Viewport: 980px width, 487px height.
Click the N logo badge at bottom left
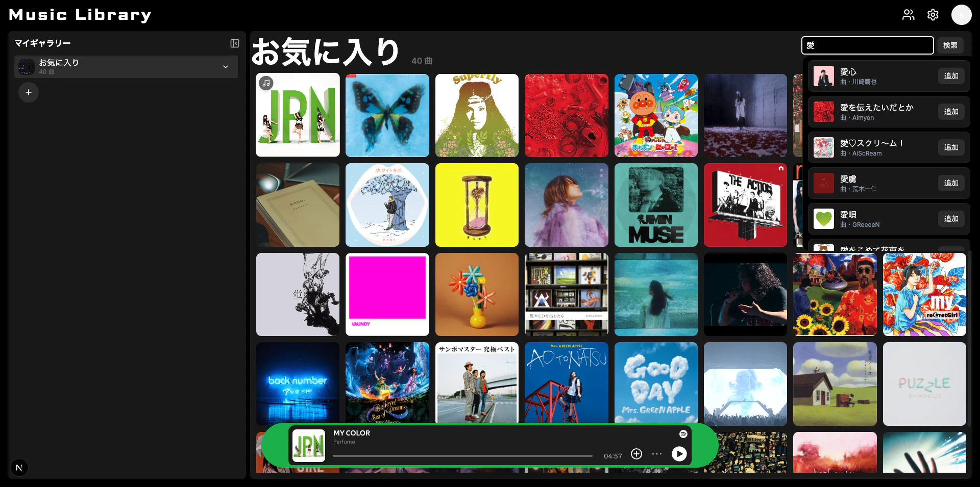pyautogui.click(x=19, y=468)
